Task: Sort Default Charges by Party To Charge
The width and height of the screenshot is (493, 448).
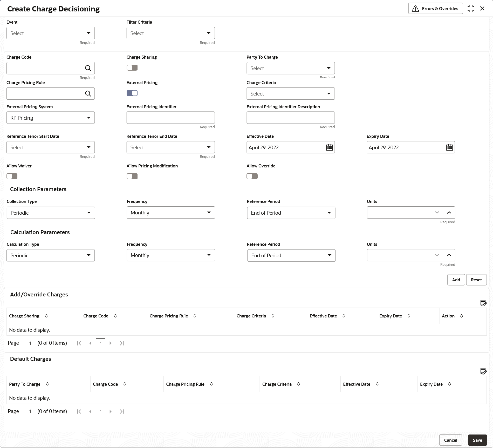Action: pos(47,384)
